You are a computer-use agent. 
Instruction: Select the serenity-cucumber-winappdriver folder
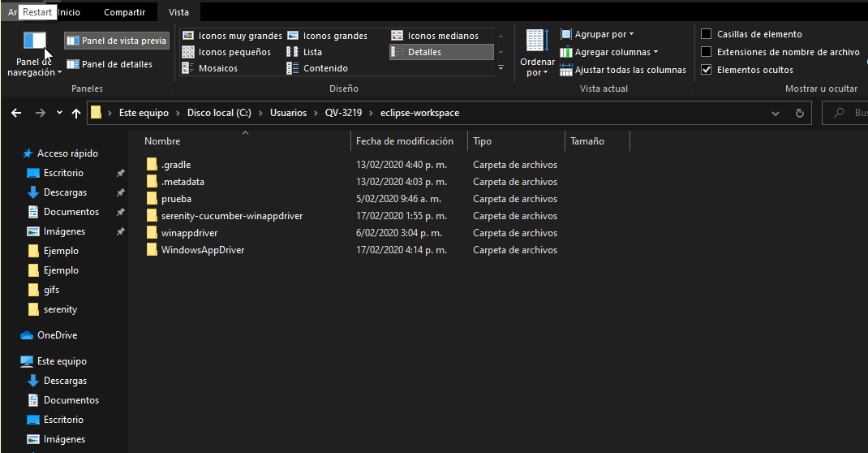tap(231, 216)
